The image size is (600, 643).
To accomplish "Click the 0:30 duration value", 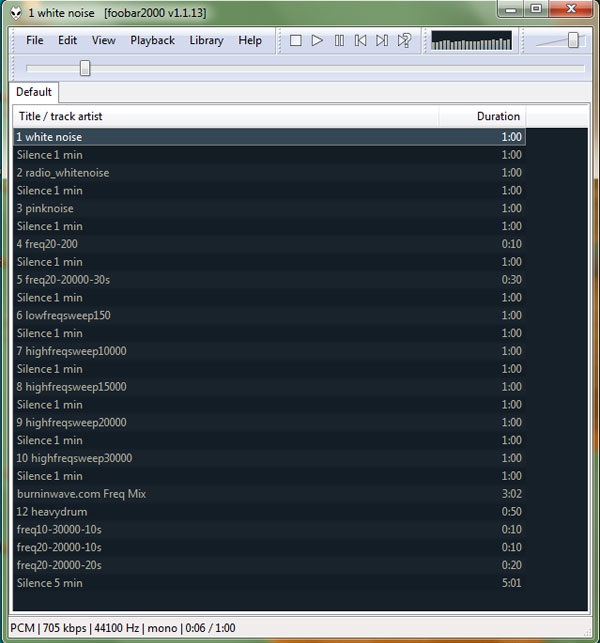I will coord(511,280).
